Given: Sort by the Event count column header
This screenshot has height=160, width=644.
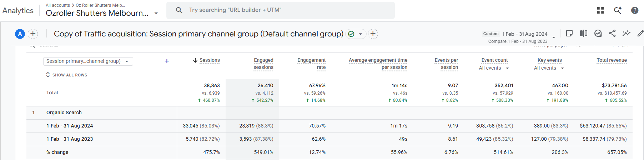Looking at the screenshot, I should (x=494, y=60).
